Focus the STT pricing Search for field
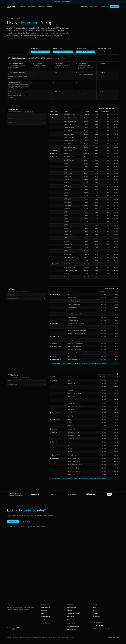The image size is (126, 644). 26,294
